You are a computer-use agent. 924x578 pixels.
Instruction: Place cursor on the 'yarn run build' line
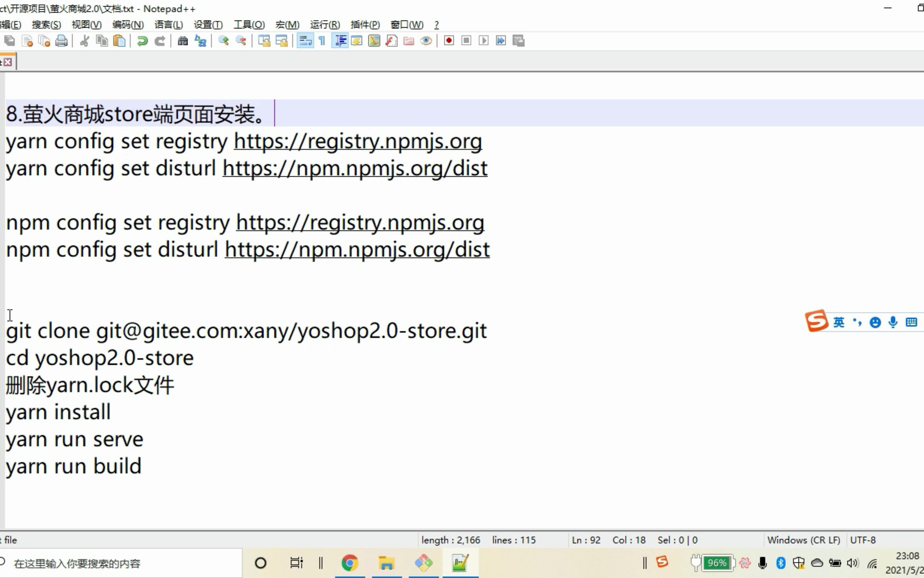point(73,467)
